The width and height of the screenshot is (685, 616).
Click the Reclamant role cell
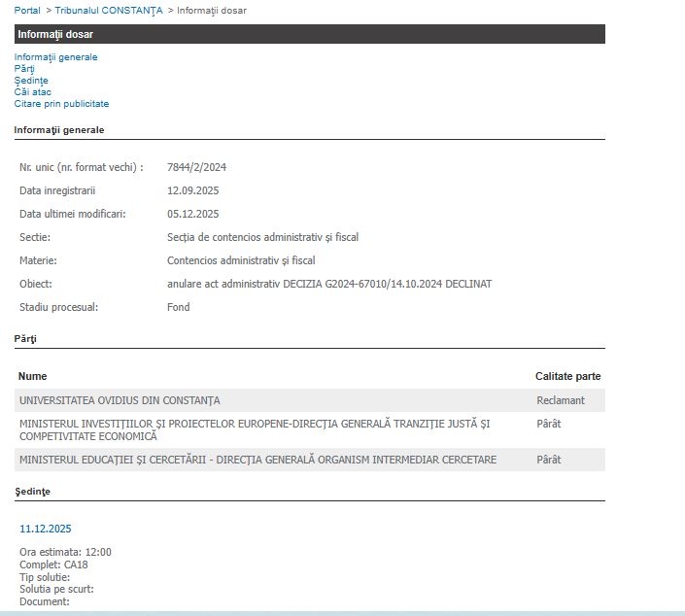point(561,400)
